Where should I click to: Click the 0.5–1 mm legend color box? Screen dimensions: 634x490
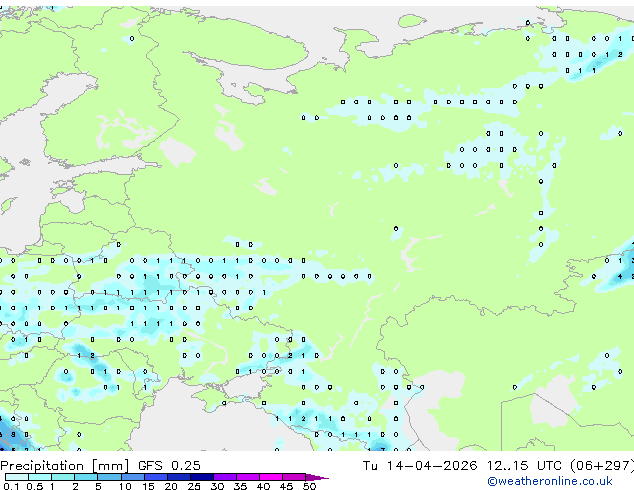[x=40, y=477]
